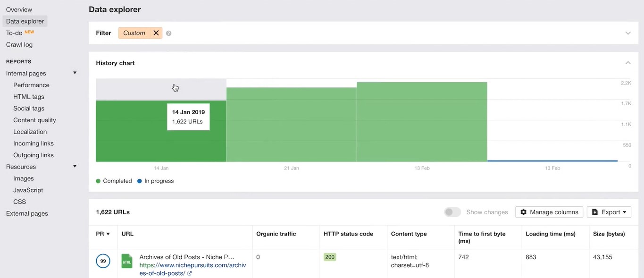Click gear icon in Manage columns
Image resolution: width=644 pixels, height=278 pixels.
[x=523, y=212]
